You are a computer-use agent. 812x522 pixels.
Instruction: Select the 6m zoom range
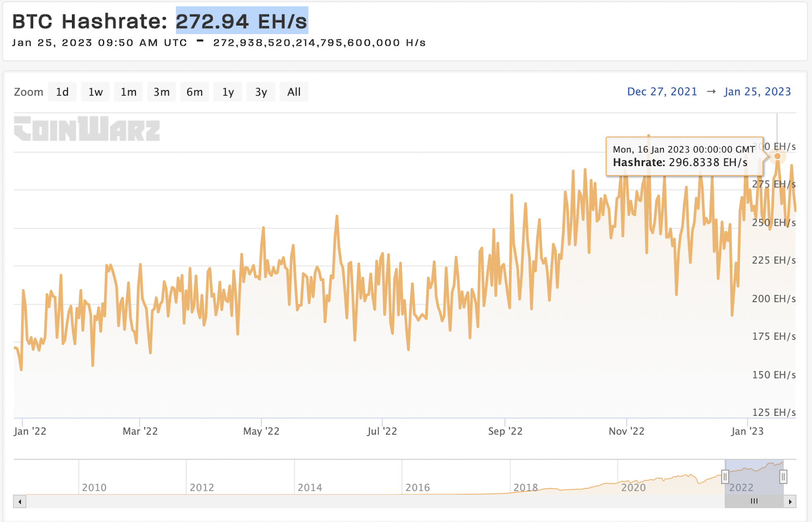[x=194, y=92]
